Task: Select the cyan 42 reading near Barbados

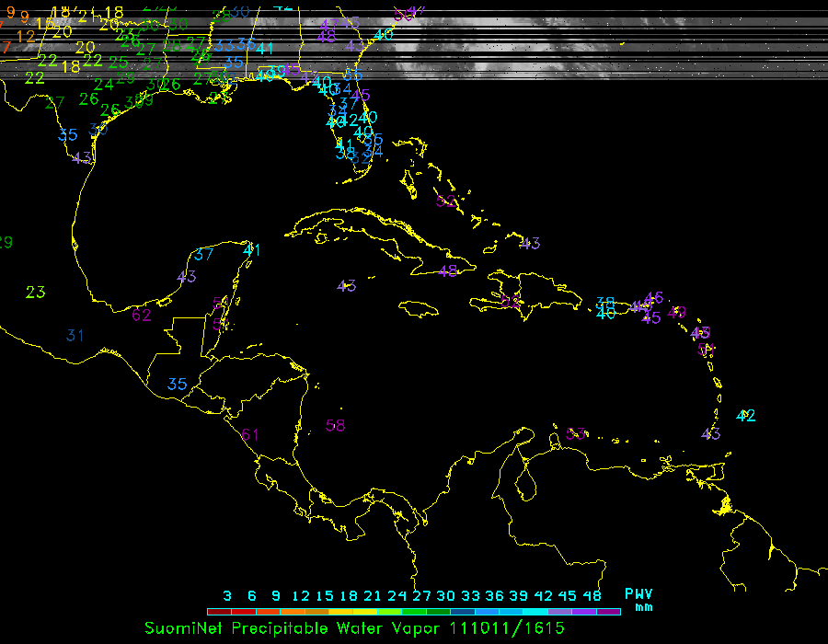Action: (746, 416)
